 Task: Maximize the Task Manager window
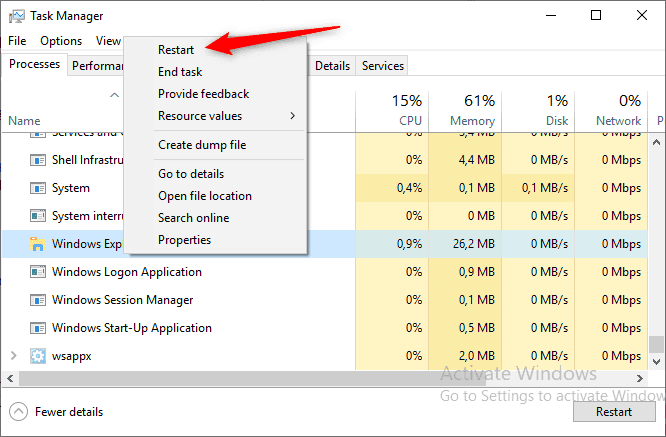(x=596, y=16)
